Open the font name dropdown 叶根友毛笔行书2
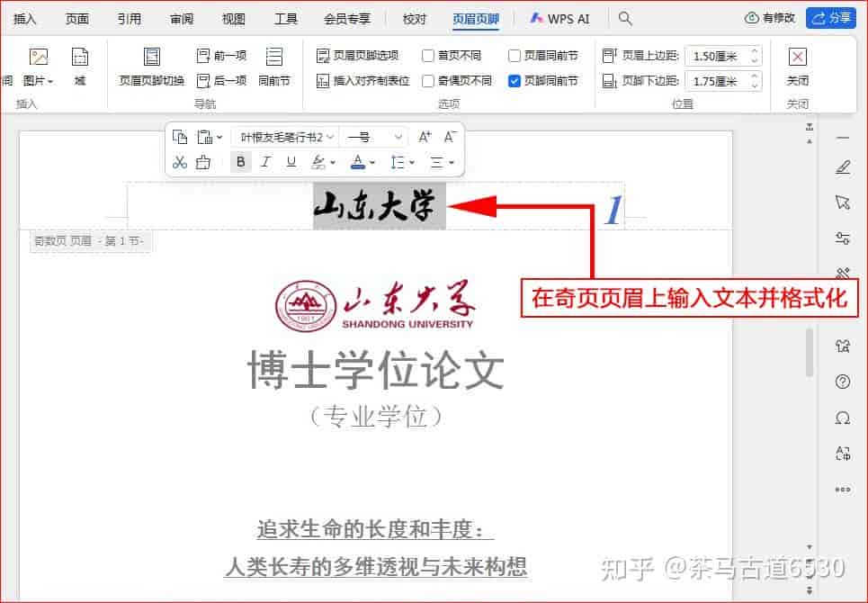868x603 pixels. (x=286, y=137)
